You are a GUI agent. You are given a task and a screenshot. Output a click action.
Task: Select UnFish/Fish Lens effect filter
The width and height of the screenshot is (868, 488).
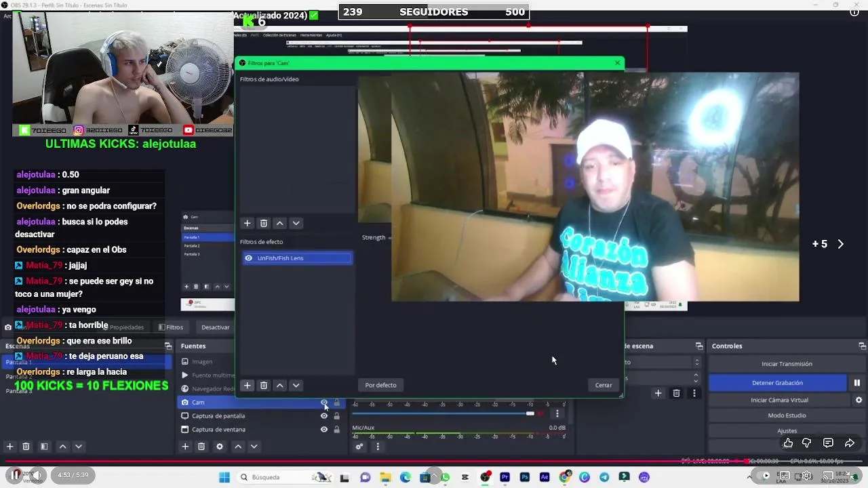coord(298,258)
